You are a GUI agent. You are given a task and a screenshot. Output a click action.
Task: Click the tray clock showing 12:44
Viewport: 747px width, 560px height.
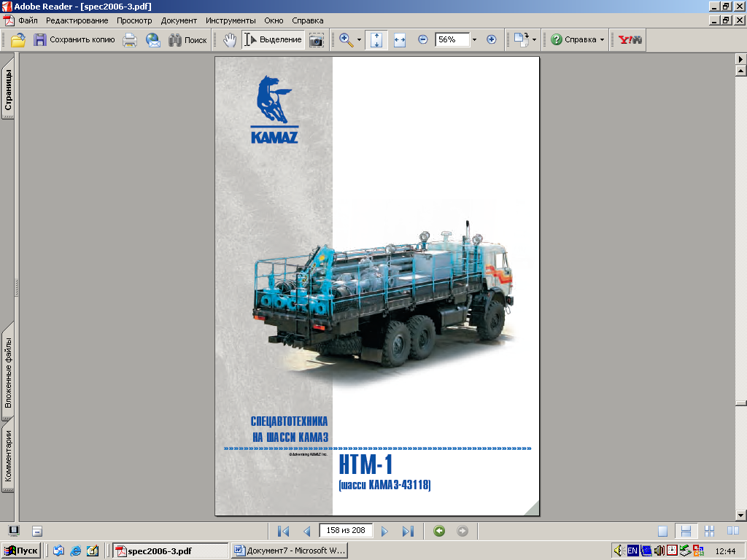tap(725, 551)
